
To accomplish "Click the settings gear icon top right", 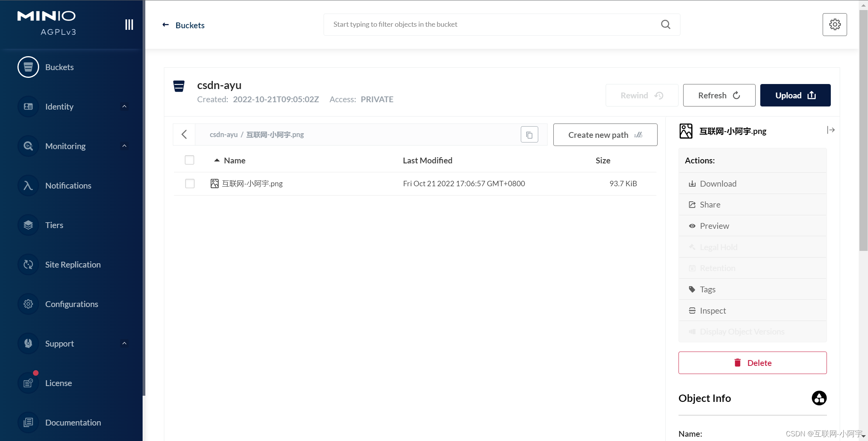I will point(835,24).
